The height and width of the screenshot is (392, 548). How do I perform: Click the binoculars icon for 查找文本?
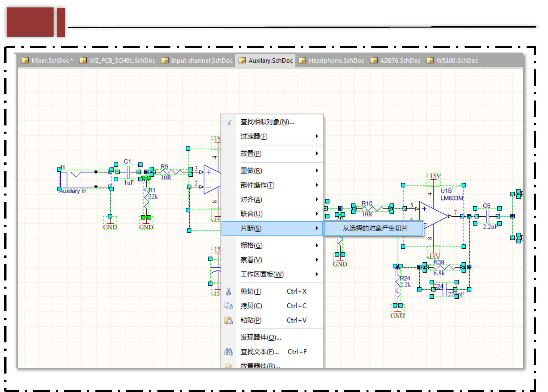(x=229, y=352)
